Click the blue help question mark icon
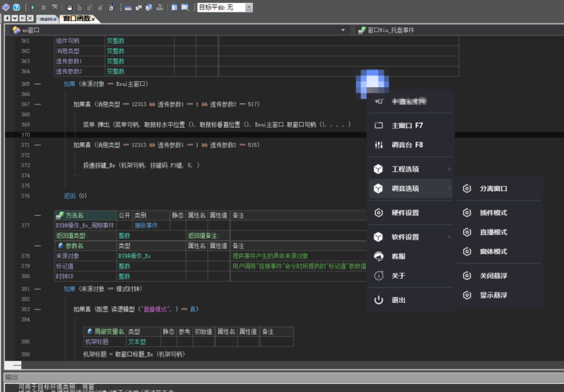 tap(16, 7)
